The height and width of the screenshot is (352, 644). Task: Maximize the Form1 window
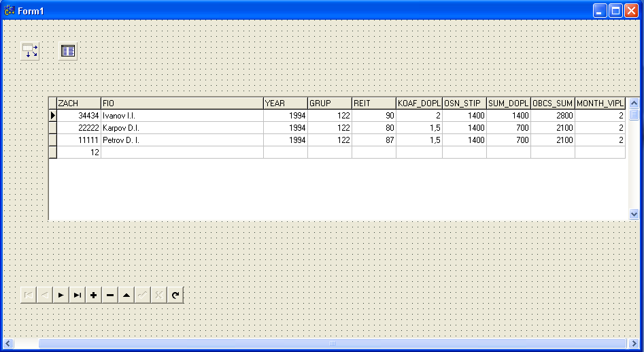615,11
